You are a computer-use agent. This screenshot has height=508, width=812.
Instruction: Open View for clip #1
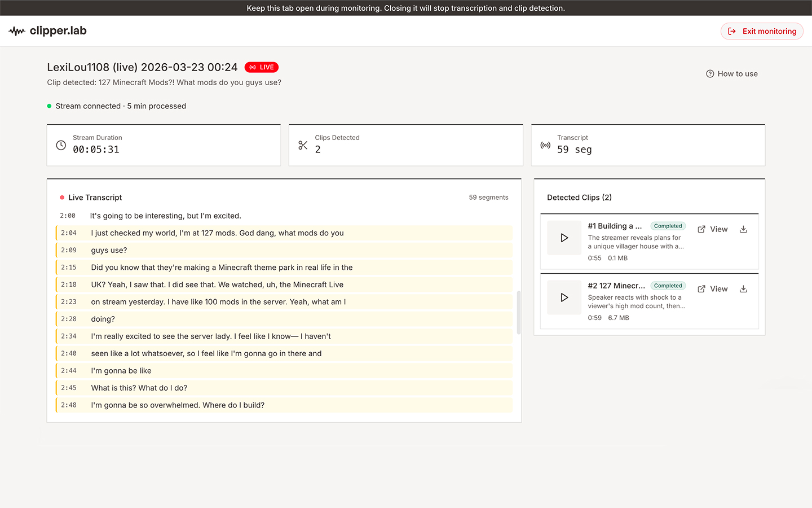[x=713, y=229]
